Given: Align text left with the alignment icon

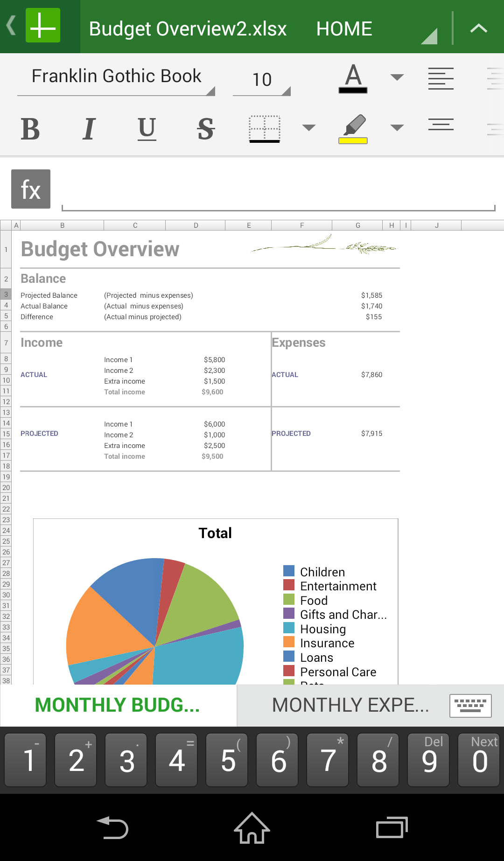Looking at the screenshot, I should pos(441,78).
